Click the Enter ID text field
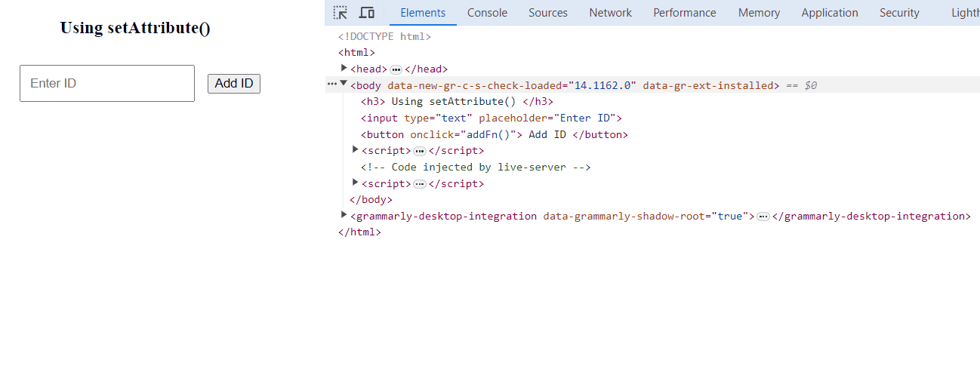 pyautogui.click(x=107, y=83)
